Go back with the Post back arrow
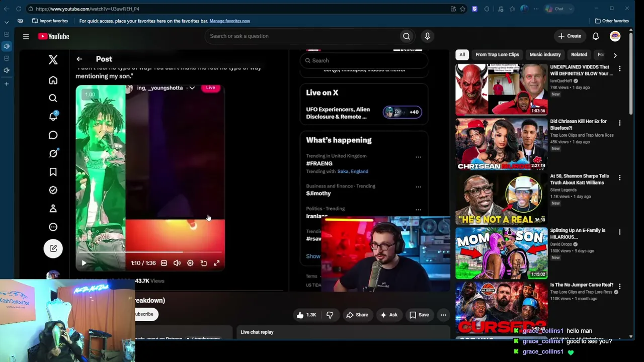 point(79,59)
